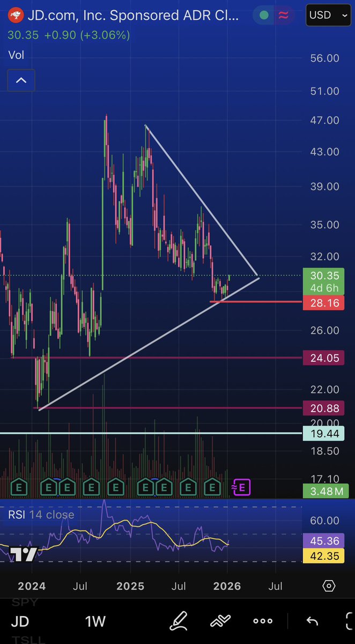The height and width of the screenshot is (644, 355).
Task: Tap the purple upcoming earnings E marker
Action: 241,487
